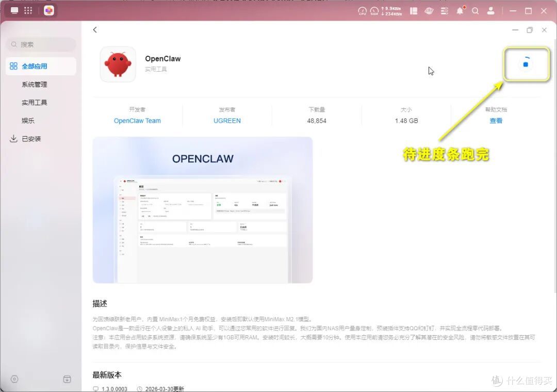Minimize the App Center inner window
The width and height of the screenshot is (557, 392).
click(515, 30)
